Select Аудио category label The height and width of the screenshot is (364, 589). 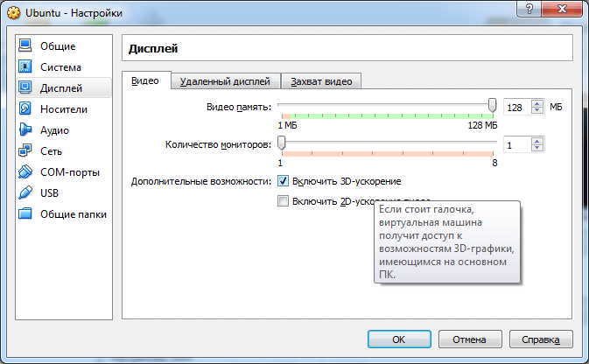(x=55, y=130)
